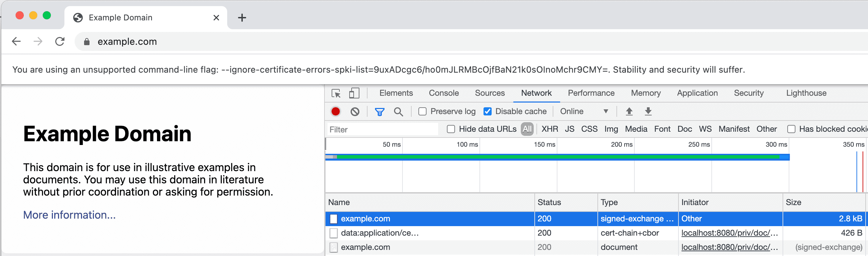Reload the page using refresh icon

[x=60, y=41]
